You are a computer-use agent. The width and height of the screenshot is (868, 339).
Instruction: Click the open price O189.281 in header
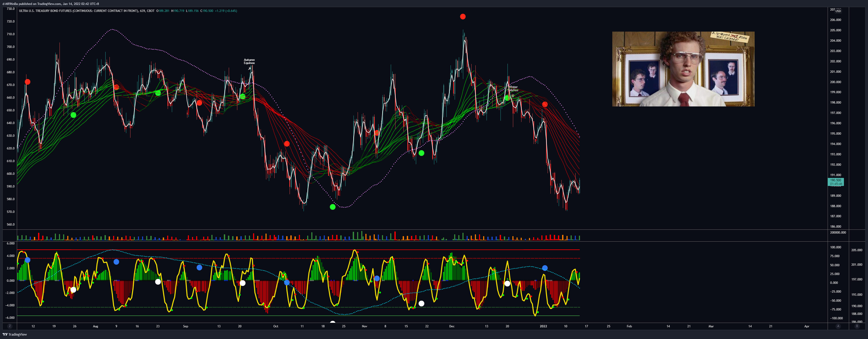163,11
